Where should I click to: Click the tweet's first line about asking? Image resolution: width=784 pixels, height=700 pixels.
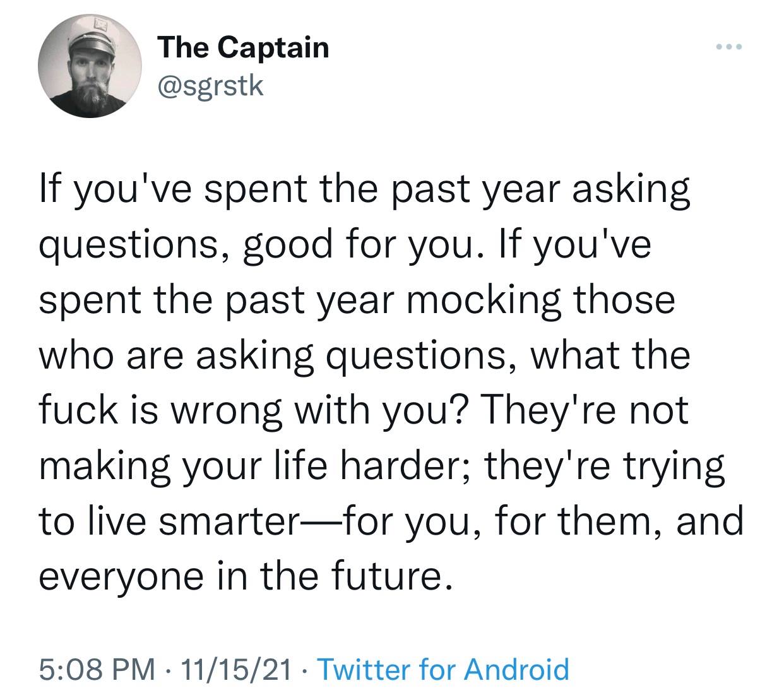pos(365,191)
